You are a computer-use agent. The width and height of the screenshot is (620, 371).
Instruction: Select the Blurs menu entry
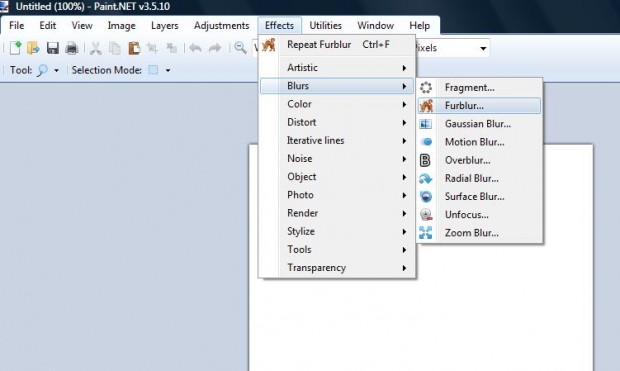337,86
